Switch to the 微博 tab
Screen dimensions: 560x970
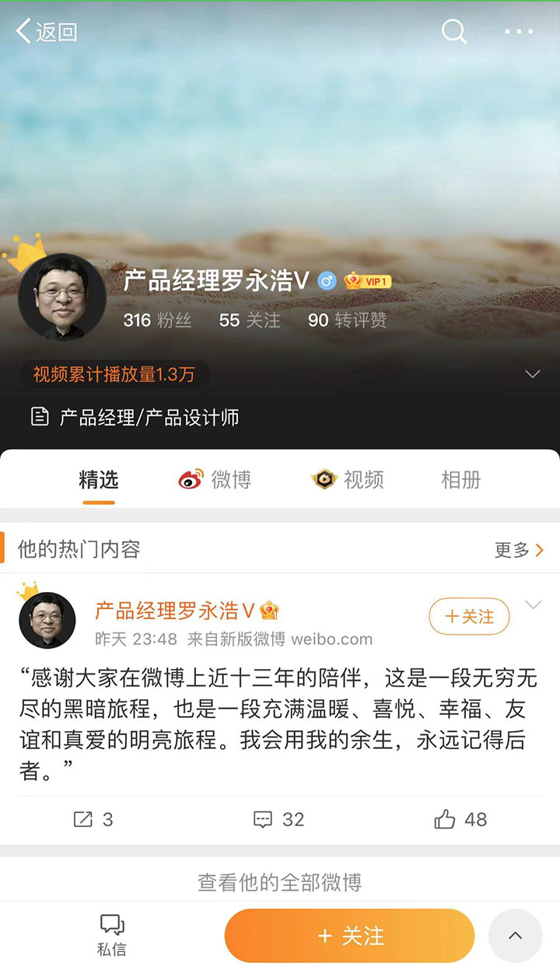215,480
